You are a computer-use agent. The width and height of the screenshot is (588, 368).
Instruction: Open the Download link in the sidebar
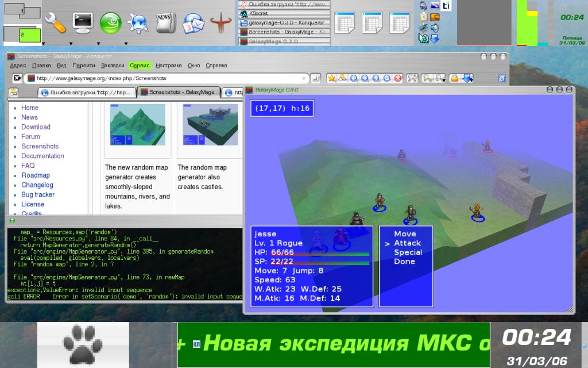[x=36, y=127]
